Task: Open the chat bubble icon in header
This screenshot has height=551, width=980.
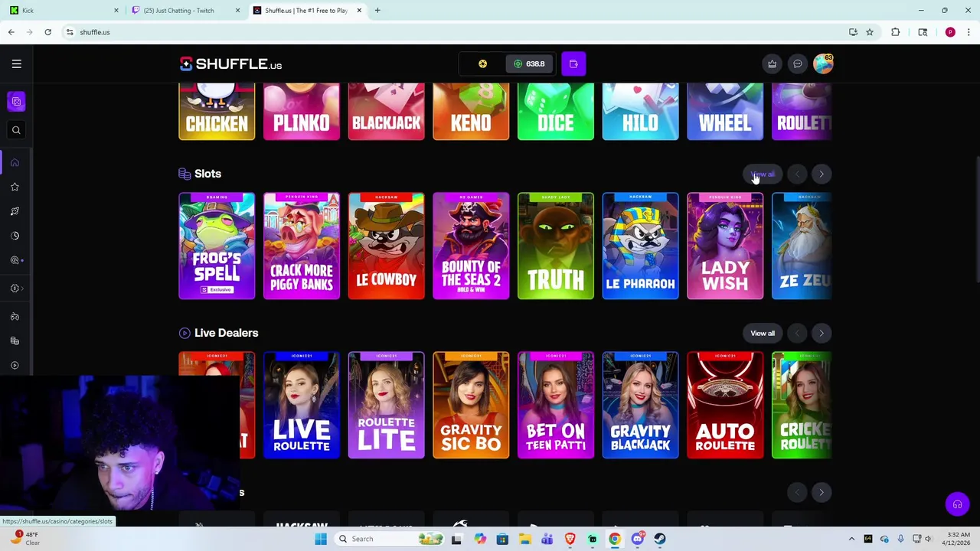Action: coord(797,64)
